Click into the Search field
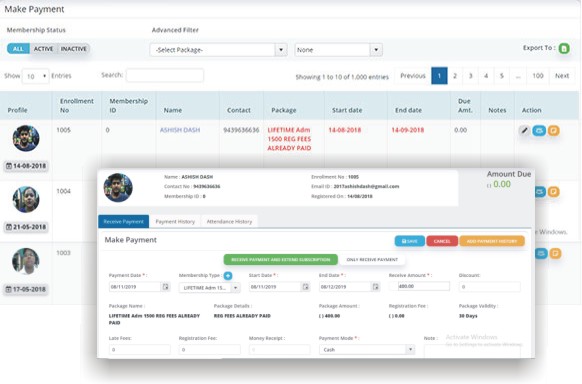 (165, 75)
